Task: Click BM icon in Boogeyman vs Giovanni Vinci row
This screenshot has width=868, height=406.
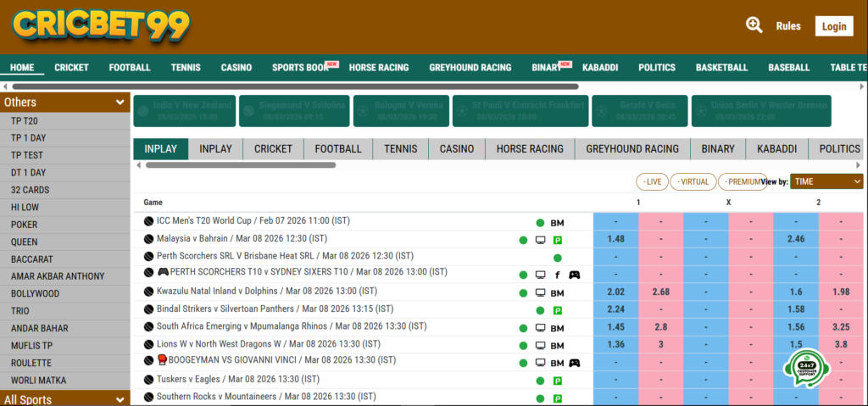Action: click(x=557, y=364)
